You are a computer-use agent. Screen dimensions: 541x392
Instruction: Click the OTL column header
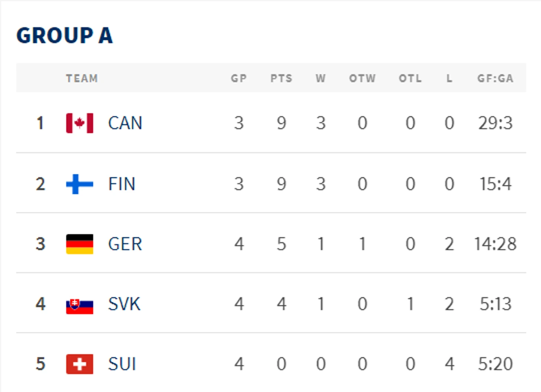coord(410,79)
